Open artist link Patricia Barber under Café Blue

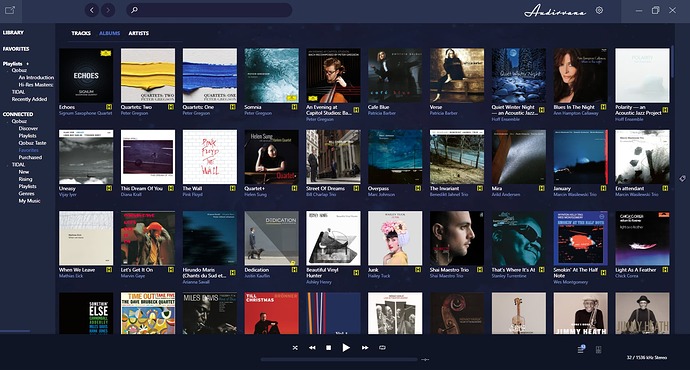click(x=382, y=114)
